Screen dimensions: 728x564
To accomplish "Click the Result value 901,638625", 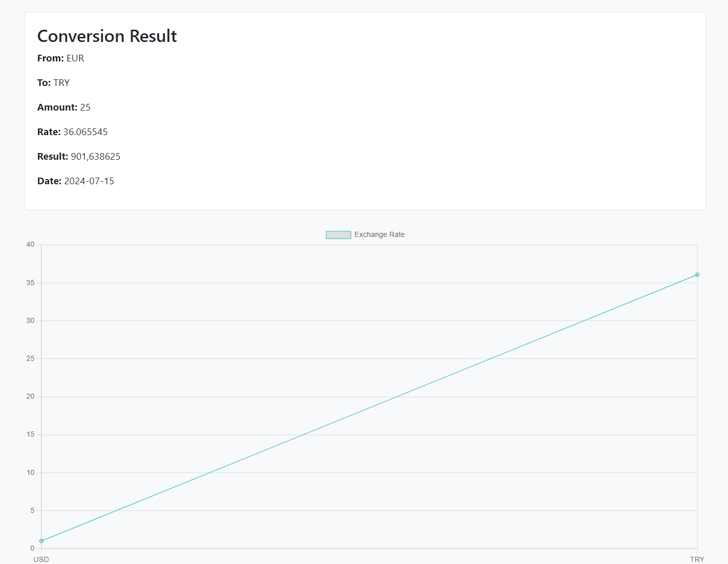I will point(96,156).
